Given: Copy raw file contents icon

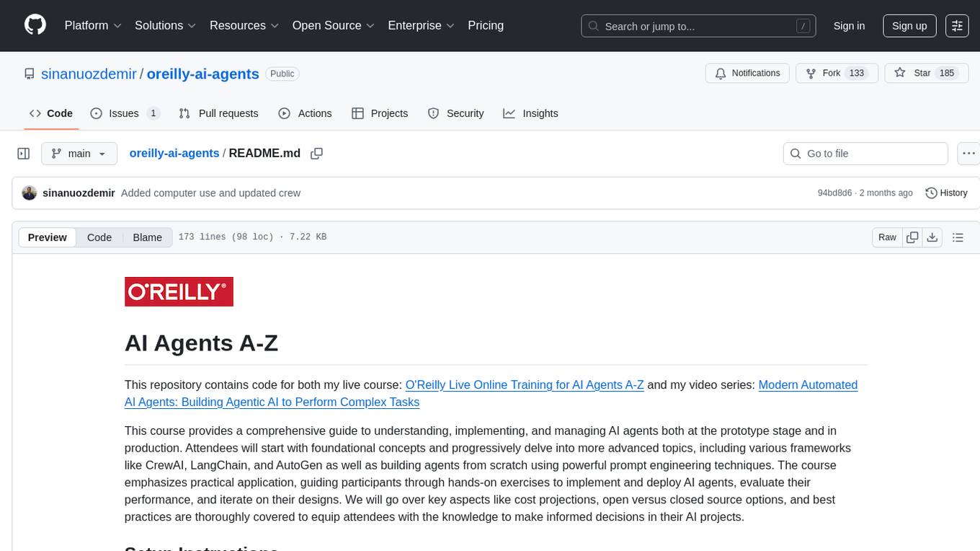Looking at the screenshot, I should click(912, 237).
